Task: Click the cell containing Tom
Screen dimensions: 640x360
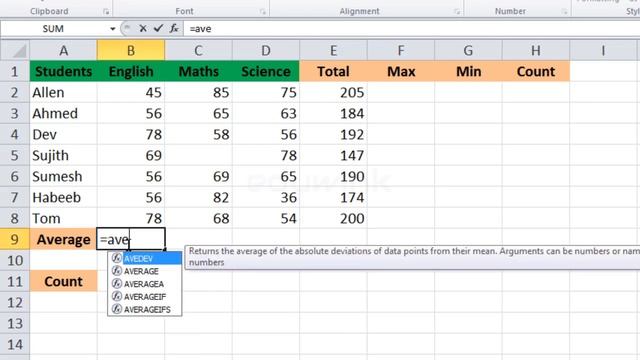Action: coord(63,218)
